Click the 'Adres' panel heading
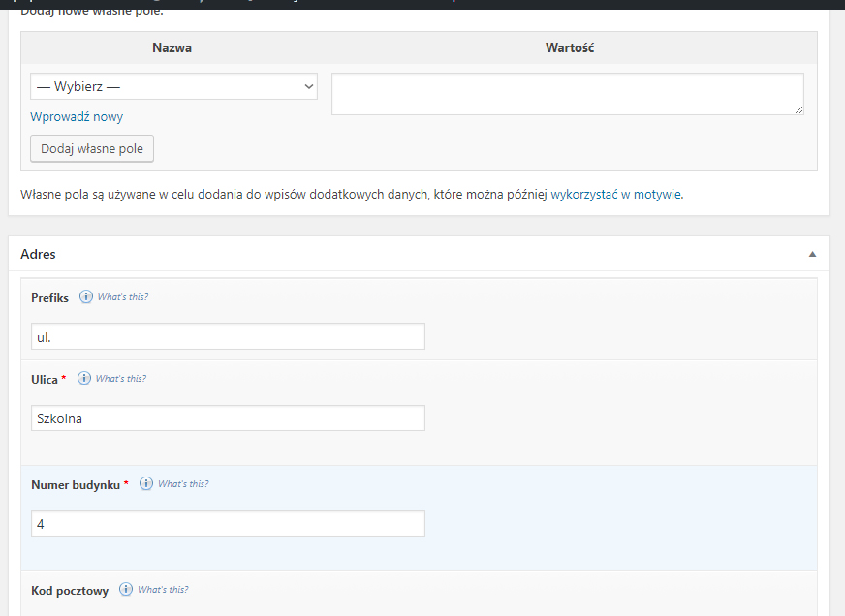Screen dimensions: 845x616 click(38, 254)
